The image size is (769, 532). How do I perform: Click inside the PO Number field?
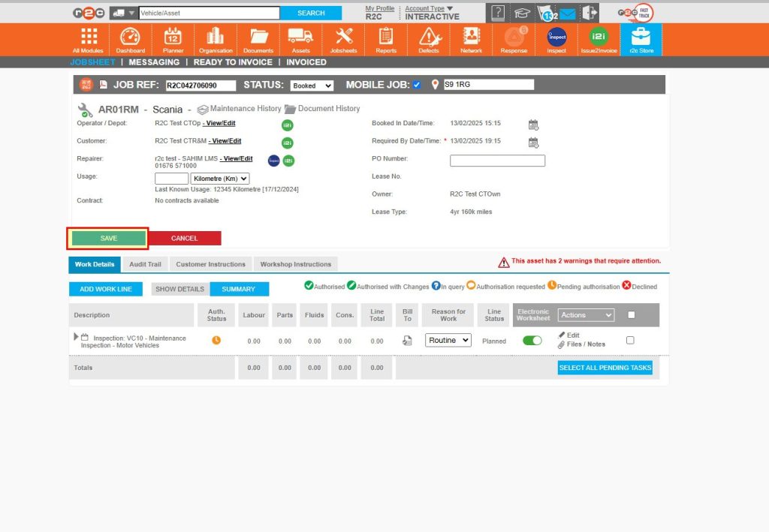point(497,160)
